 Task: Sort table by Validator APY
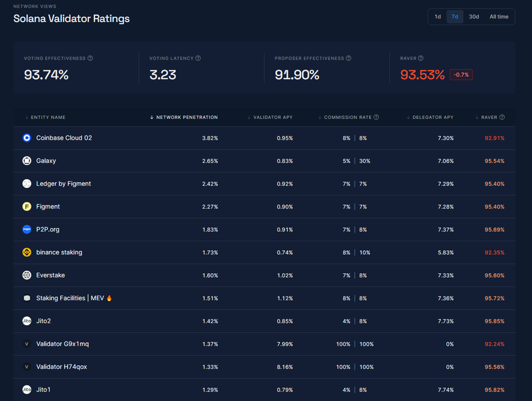(x=270, y=117)
